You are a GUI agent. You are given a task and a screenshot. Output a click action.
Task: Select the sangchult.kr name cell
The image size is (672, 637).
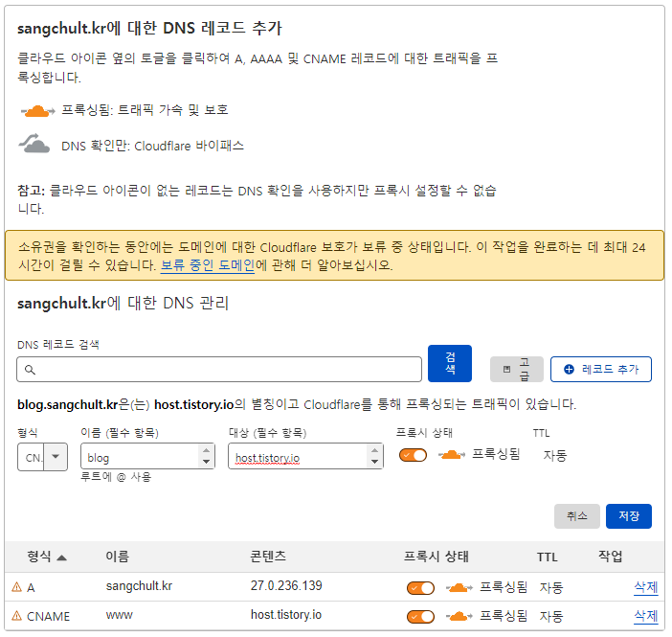point(139,586)
